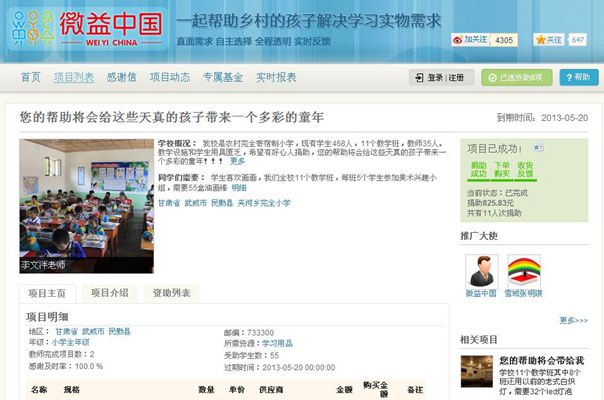Expand school description with 更多 link

click(237, 161)
